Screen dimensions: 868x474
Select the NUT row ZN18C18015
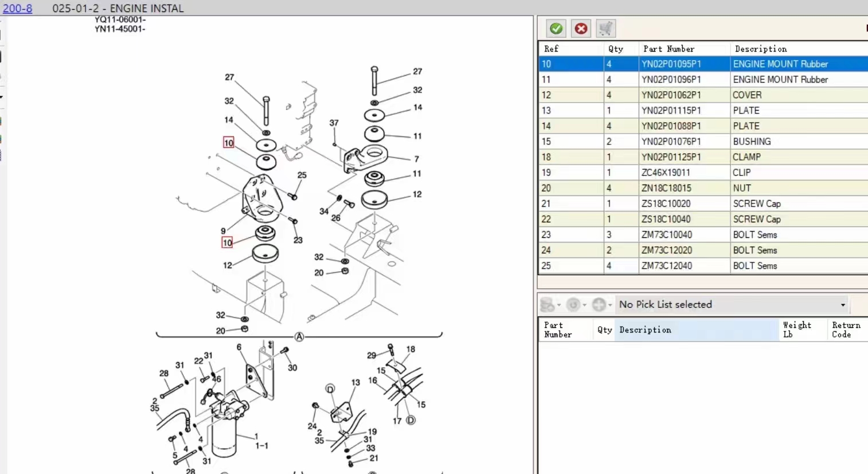(x=703, y=188)
